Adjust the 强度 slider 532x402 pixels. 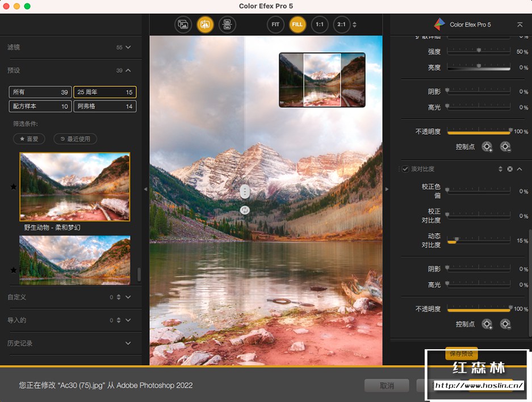click(x=479, y=52)
